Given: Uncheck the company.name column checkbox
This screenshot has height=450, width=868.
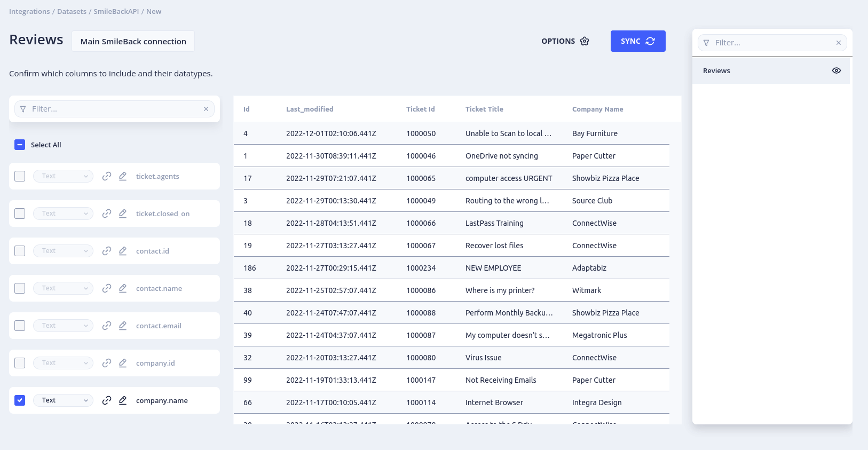Looking at the screenshot, I should tap(20, 400).
